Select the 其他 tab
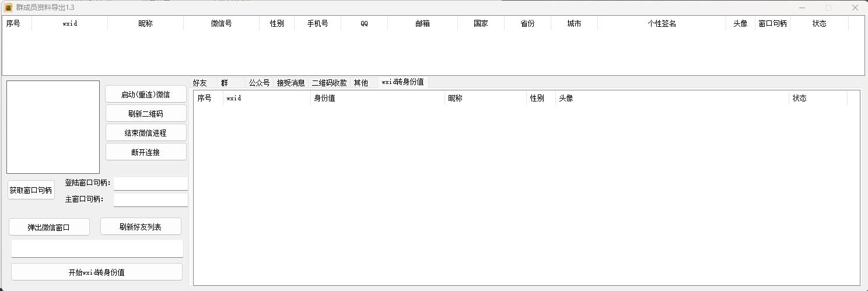The image size is (868, 291). 361,83
